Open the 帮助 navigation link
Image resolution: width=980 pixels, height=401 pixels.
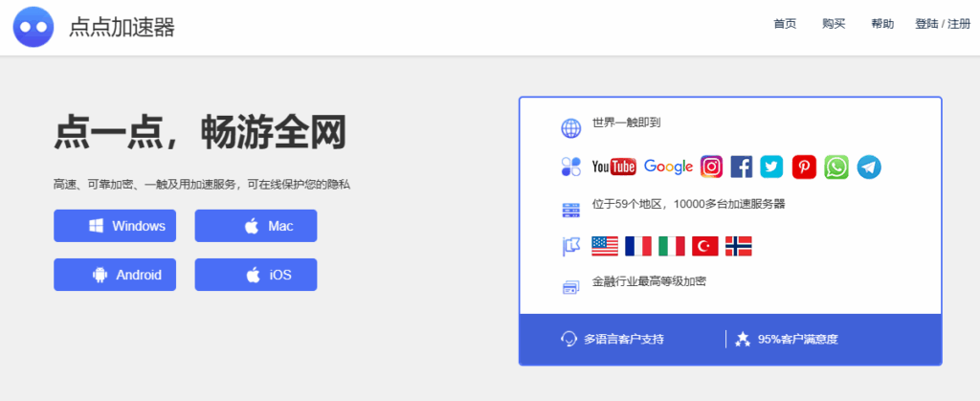point(882,25)
